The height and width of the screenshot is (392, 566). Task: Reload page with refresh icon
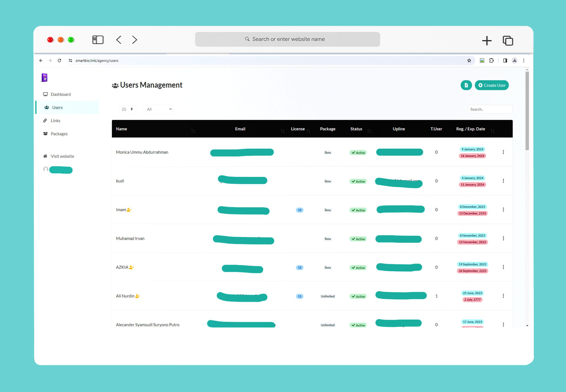pyautogui.click(x=59, y=61)
